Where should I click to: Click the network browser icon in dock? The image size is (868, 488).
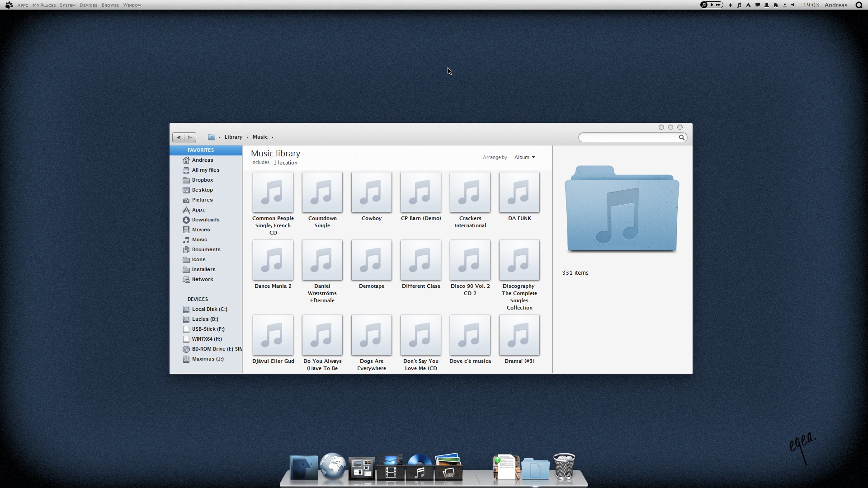tap(332, 467)
